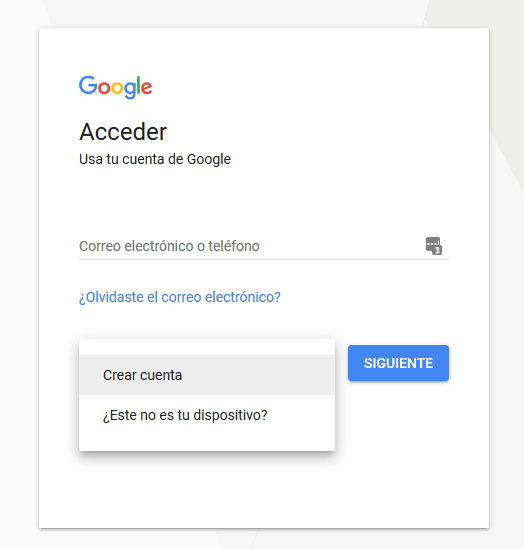Click the SIGUIENTE button

coord(398,363)
